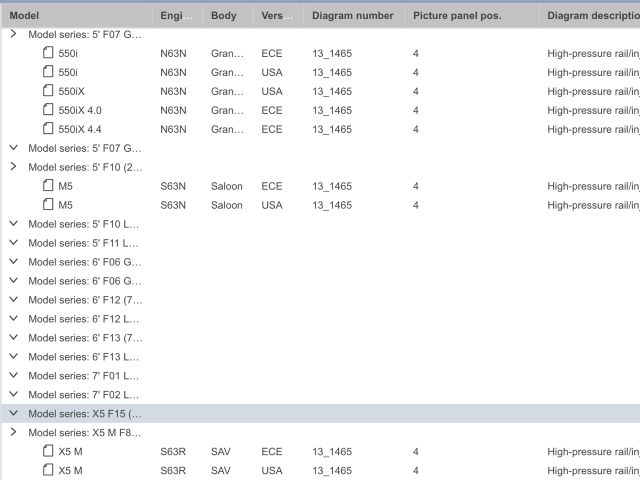
Task: Click the document icon of M5 USA row
Action: point(48,205)
